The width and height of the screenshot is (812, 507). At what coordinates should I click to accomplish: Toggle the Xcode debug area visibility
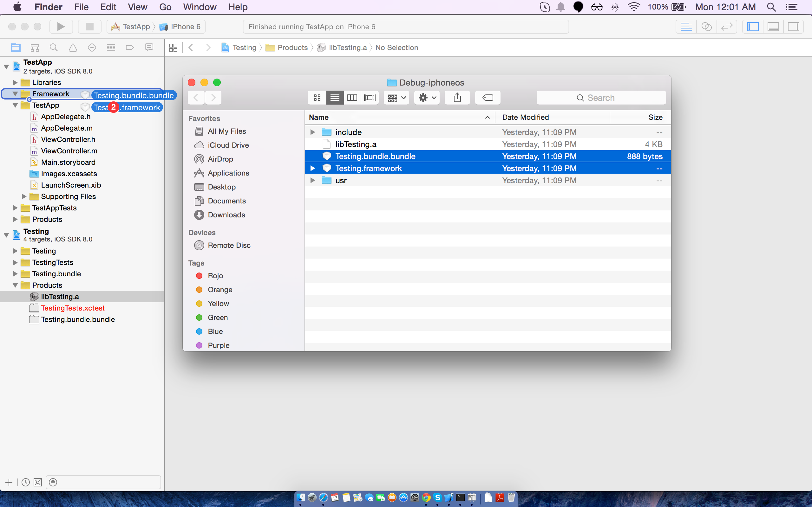click(773, 27)
